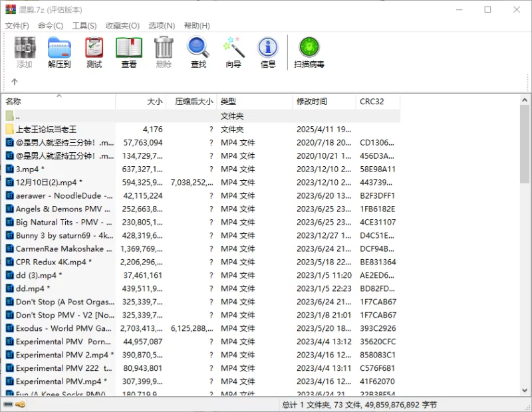532x412 pixels.
Task: Click the modified time "2023/4/4 13:12"
Action: 324,342
